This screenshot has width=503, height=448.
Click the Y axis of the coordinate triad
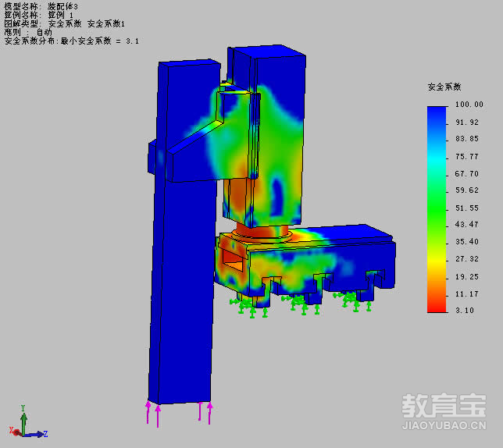coord(23,417)
